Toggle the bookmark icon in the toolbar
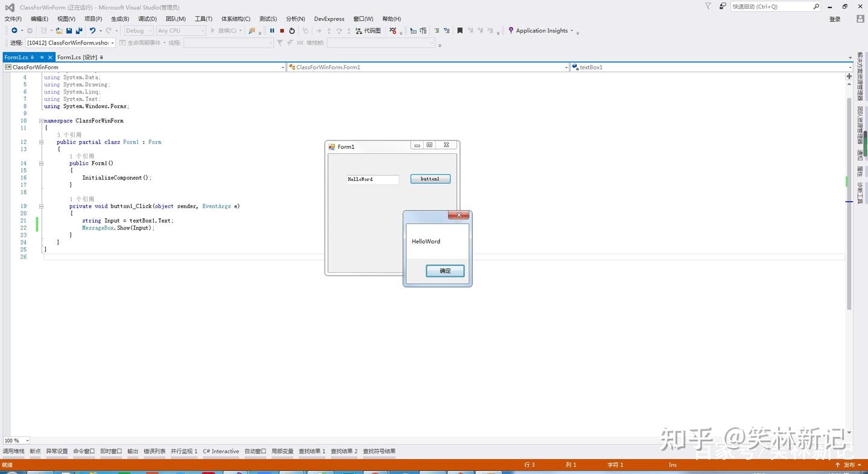 coord(460,31)
